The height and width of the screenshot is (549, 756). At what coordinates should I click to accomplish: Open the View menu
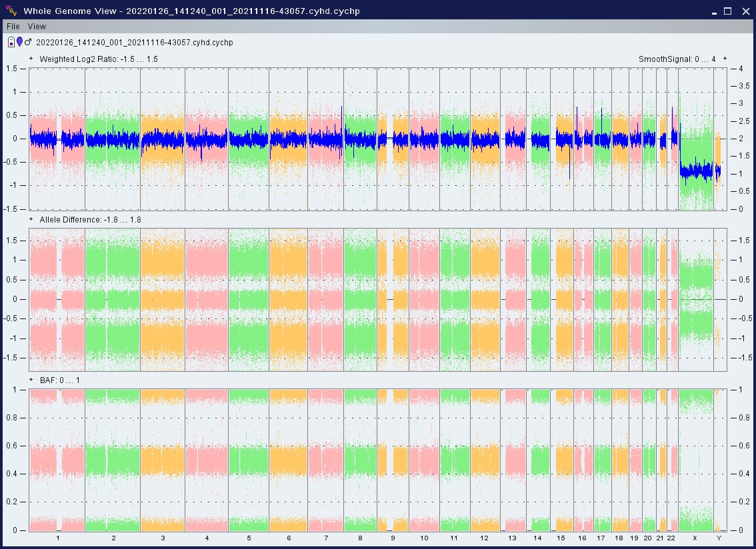click(37, 27)
